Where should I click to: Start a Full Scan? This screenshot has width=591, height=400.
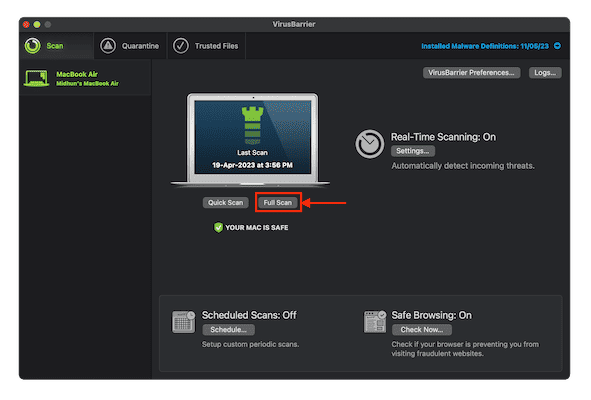[x=278, y=202]
